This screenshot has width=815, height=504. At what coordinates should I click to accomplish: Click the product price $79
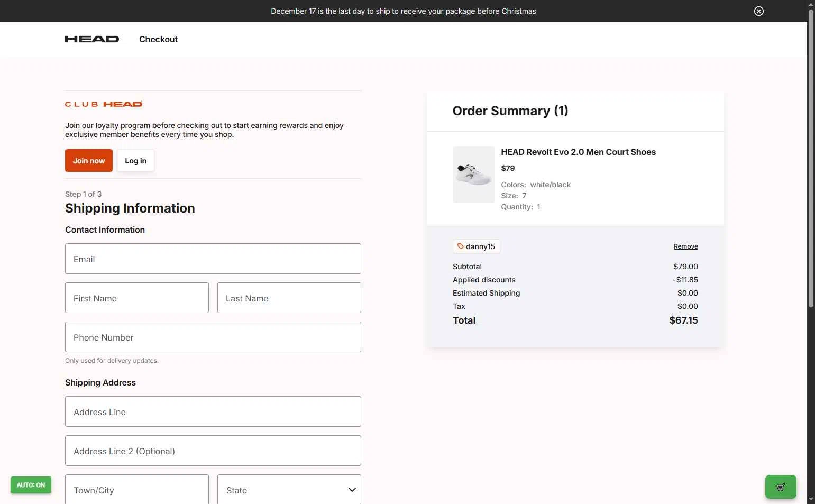pyautogui.click(x=508, y=168)
